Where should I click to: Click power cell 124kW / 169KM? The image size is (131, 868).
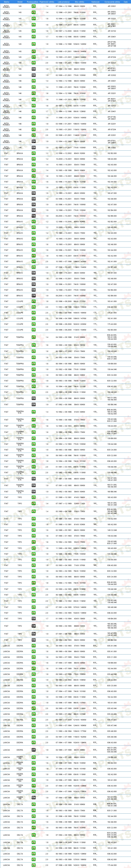click(80, 725)
